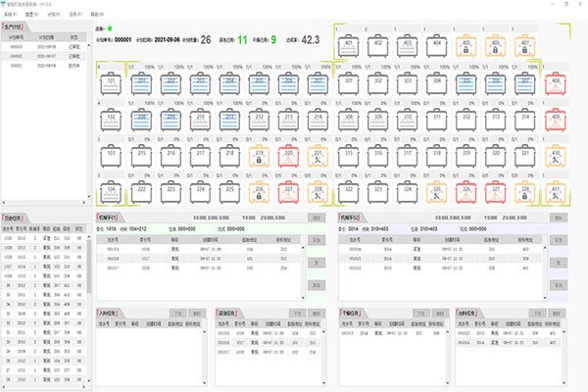The width and height of the screenshot is (588, 392).
Task: Select station 212 tank icon
Action: (x=259, y=120)
